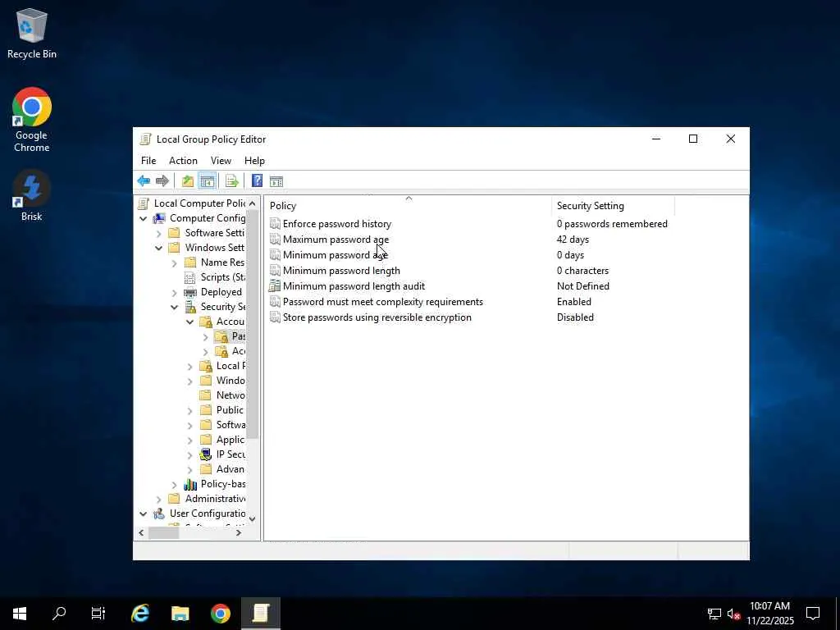Click the Local Computer Policy scroll icon in the tree
The image size is (840, 630).
click(143, 203)
